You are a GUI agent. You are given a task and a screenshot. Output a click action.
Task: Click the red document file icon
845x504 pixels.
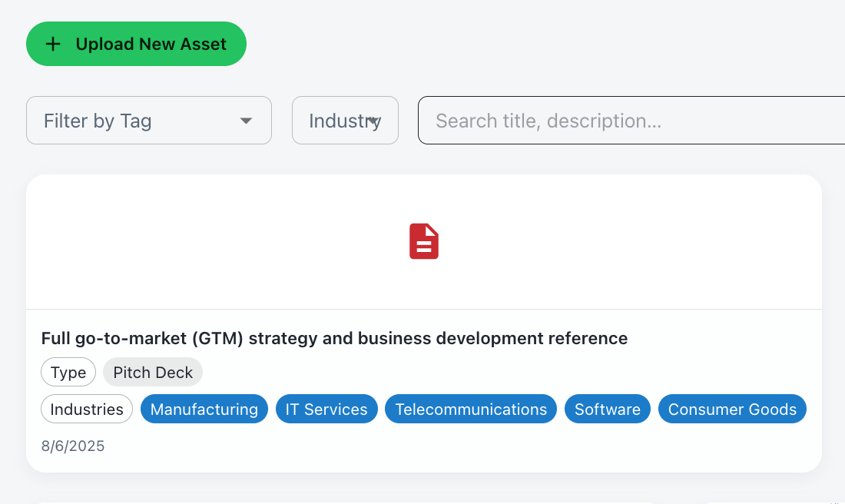click(x=423, y=240)
